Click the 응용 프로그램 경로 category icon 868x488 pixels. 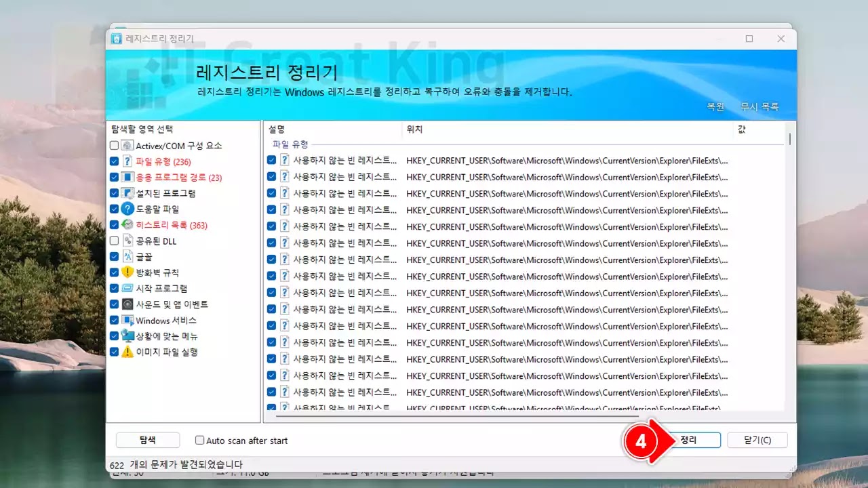tap(127, 178)
